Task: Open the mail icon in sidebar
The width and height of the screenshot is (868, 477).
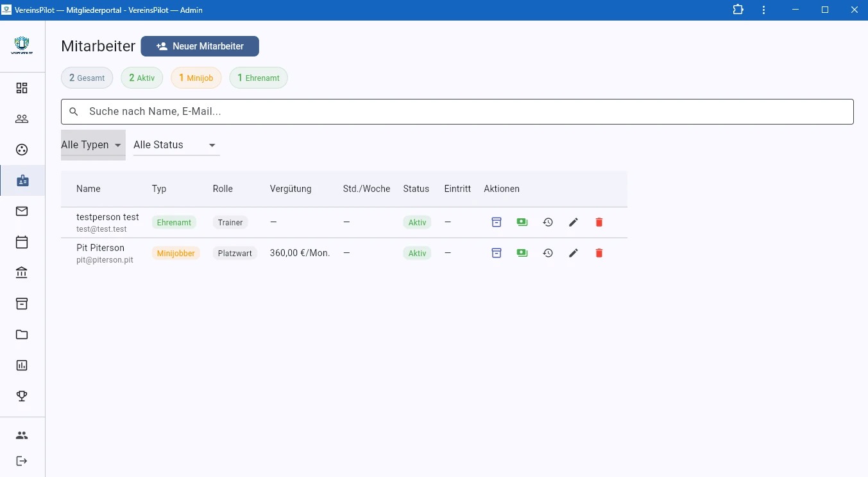Action: tap(22, 211)
